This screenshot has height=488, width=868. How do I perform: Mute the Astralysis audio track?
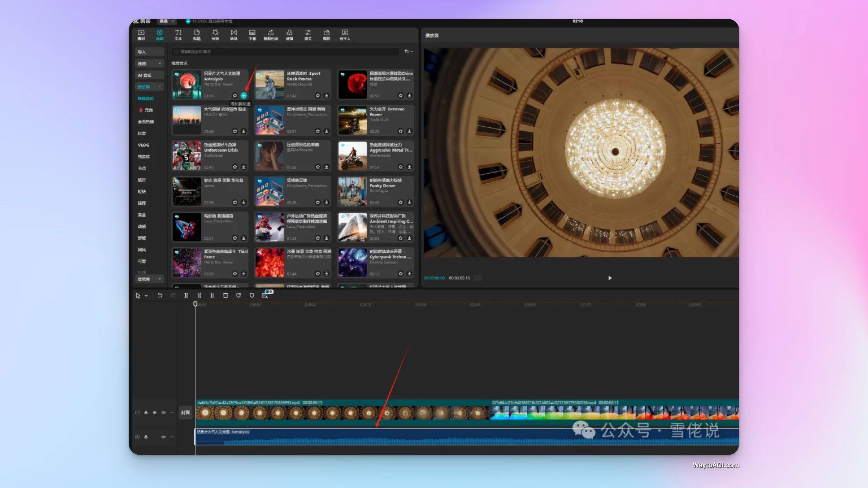(x=163, y=437)
